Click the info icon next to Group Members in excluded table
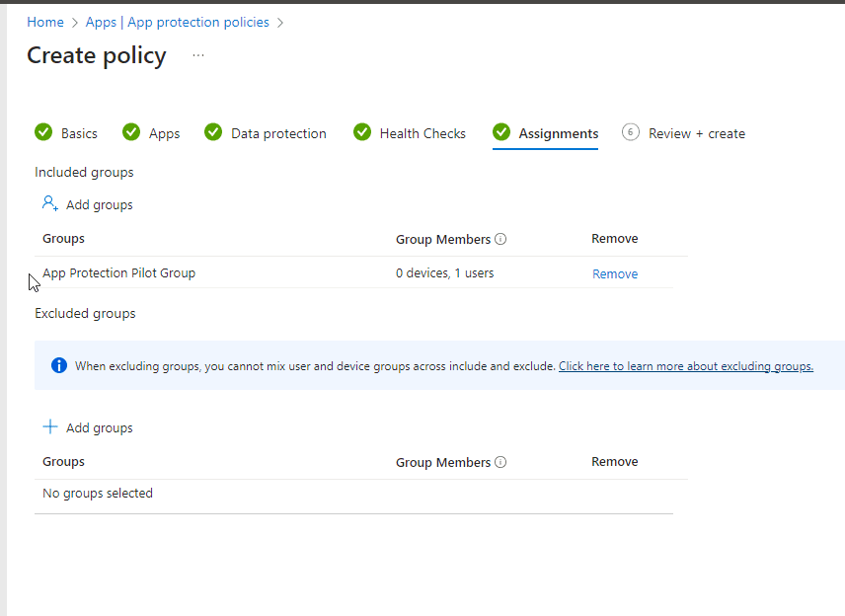845x616 pixels. (x=500, y=461)
